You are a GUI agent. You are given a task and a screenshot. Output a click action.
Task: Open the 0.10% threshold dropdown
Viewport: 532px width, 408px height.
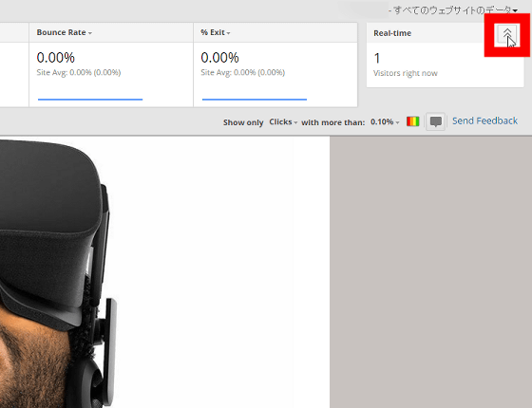pos(385,122)
